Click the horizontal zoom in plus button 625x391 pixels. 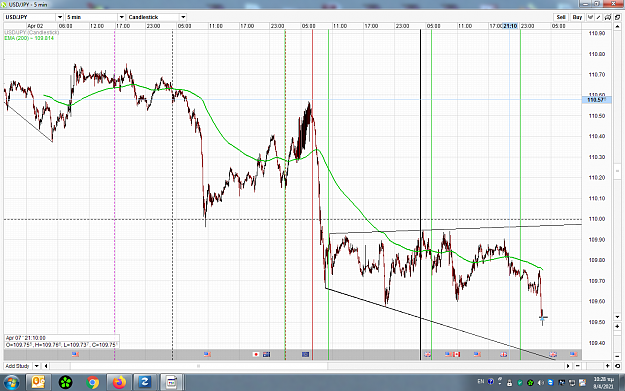[607, 366]
